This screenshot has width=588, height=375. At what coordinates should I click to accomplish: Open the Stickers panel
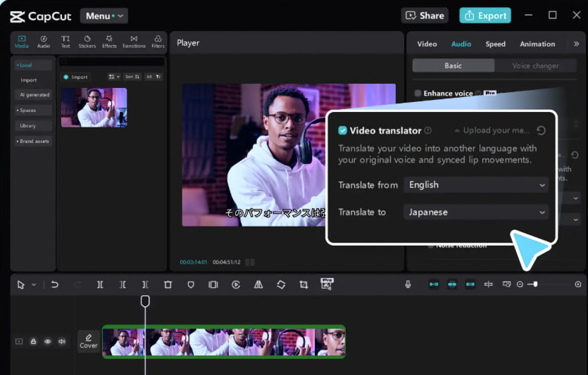point(87,42)
